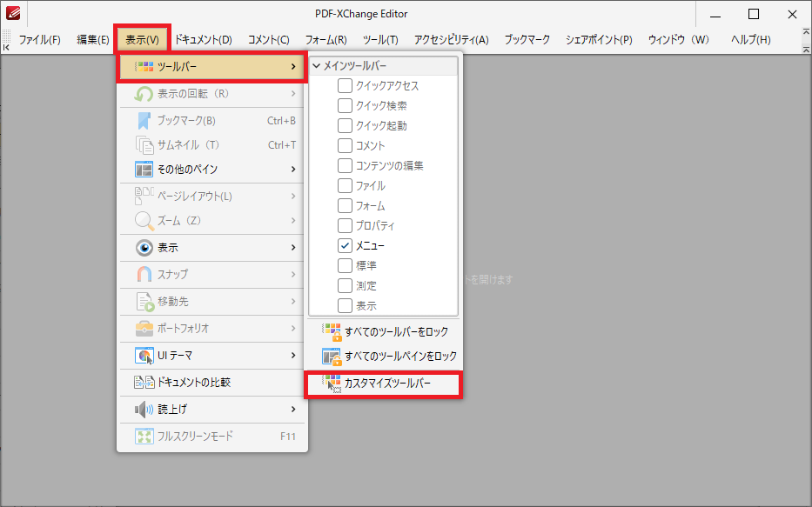Click the UI テーマ palette icon
Screen dimensions: 812x507
tap(144, 356)
